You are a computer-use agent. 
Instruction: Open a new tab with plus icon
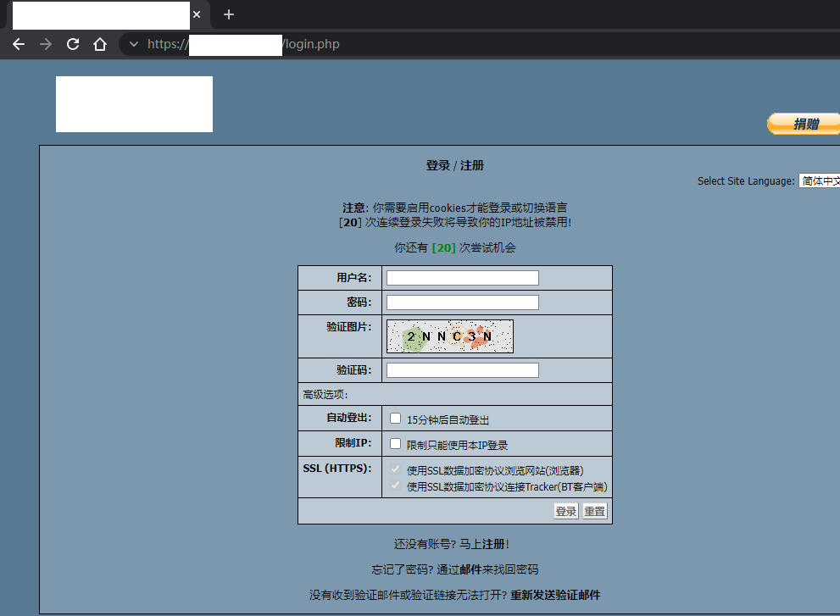click(x=228, y=14)
